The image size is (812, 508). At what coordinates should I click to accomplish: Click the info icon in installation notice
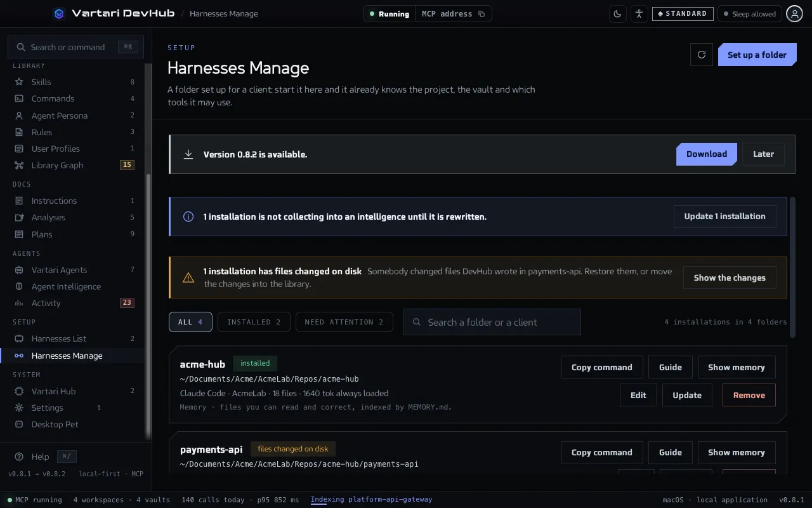[188, 217]
